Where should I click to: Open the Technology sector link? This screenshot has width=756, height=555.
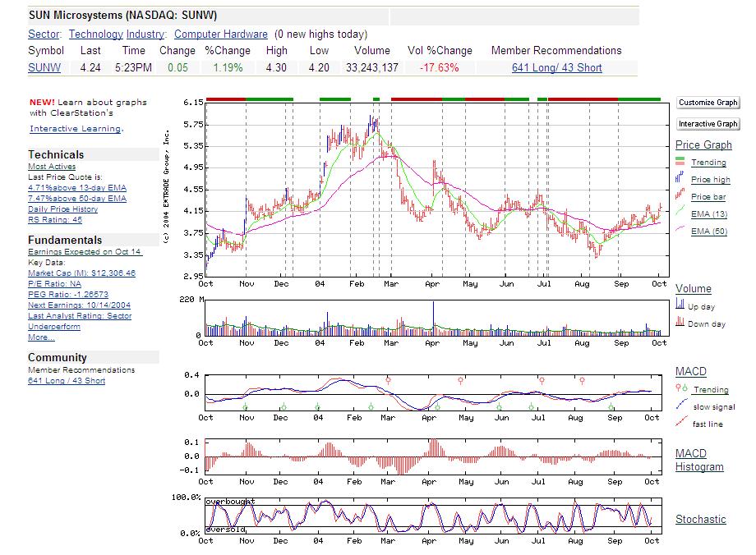tap(95, 34)
